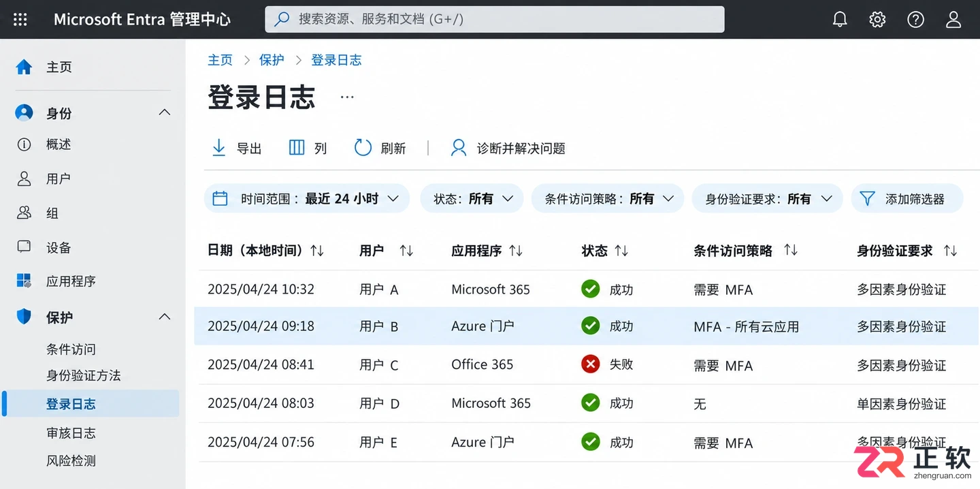Click 无 policy cell for 用户 D
This screenshot has width=980, height=489.
point(700,404)
